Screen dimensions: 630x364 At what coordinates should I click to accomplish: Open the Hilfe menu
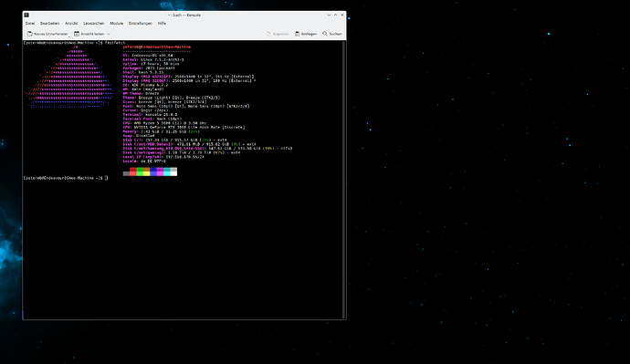click(162, 24)
